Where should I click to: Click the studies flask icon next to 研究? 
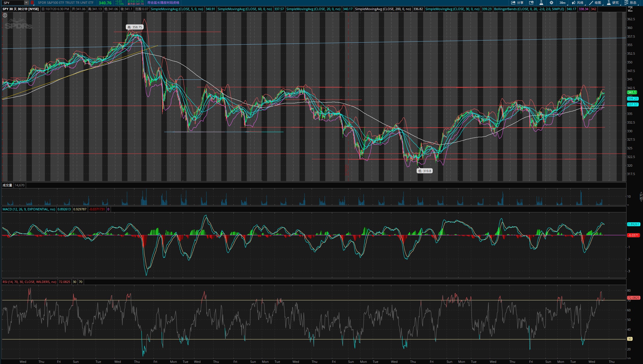(x=609, y=3)
